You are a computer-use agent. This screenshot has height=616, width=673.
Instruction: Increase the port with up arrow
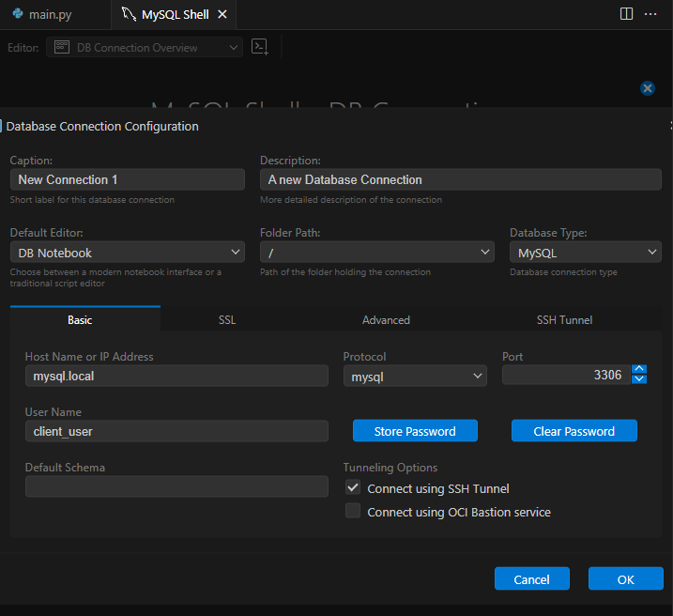(639, 370)
